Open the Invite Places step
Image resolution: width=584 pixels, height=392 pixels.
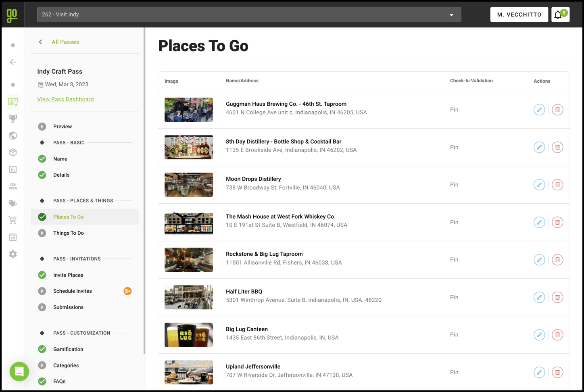tap(85, 275)
